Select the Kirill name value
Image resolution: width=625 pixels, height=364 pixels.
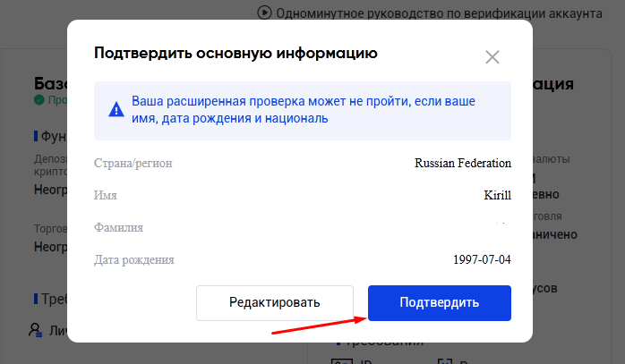[x=498, y=195]
